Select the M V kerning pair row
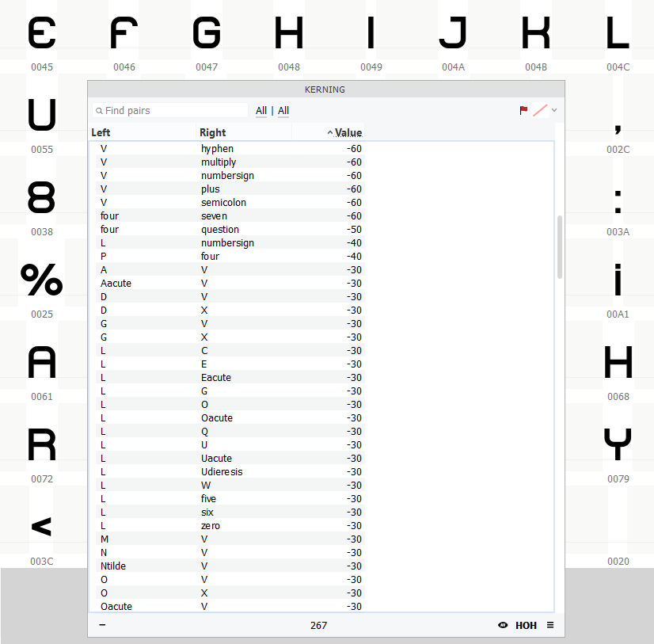 [230, 539]
